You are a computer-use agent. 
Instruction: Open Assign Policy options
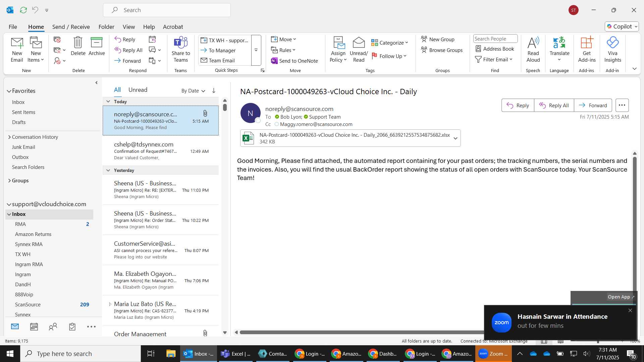pyautogui.click(x=338, y=50)
